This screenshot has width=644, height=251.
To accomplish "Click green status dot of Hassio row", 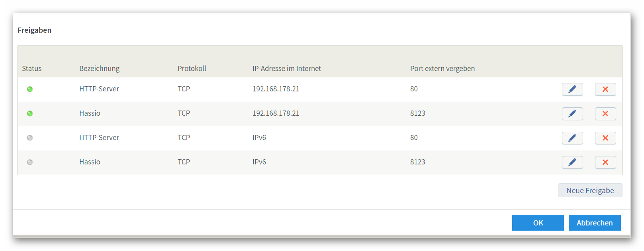I will (30, 113).
